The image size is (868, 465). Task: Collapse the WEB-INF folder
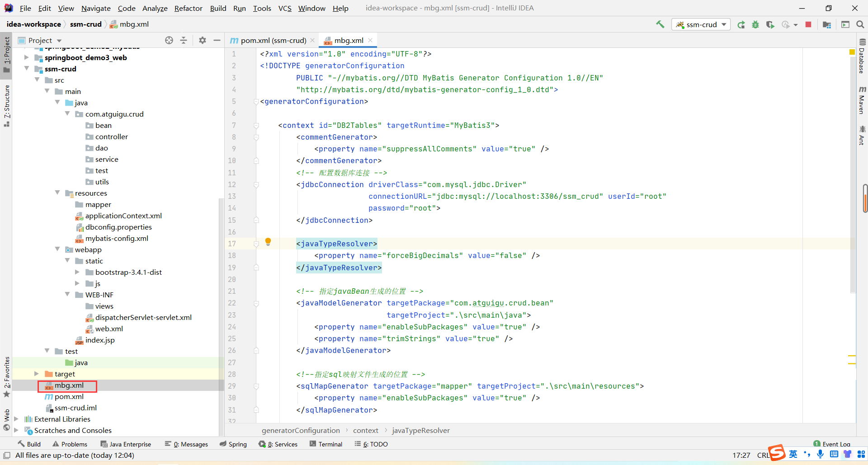click(x=67, y=295)
